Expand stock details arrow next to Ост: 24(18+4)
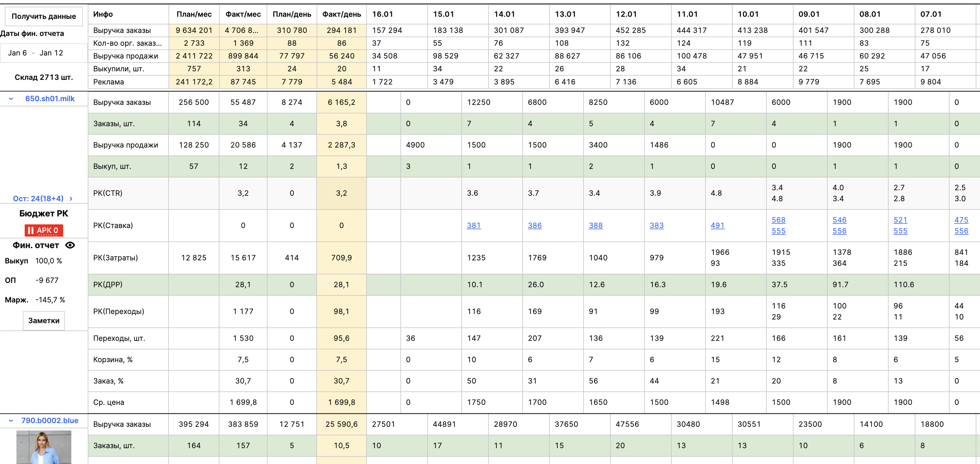This screenshot has width=980, height=464. 71,199
